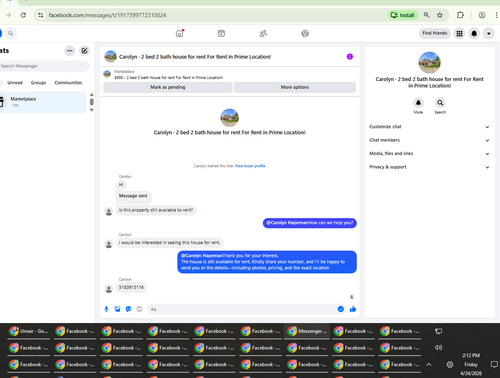
Task: Open the Chrome profile avatar icon
Action: tap(482, 15)
